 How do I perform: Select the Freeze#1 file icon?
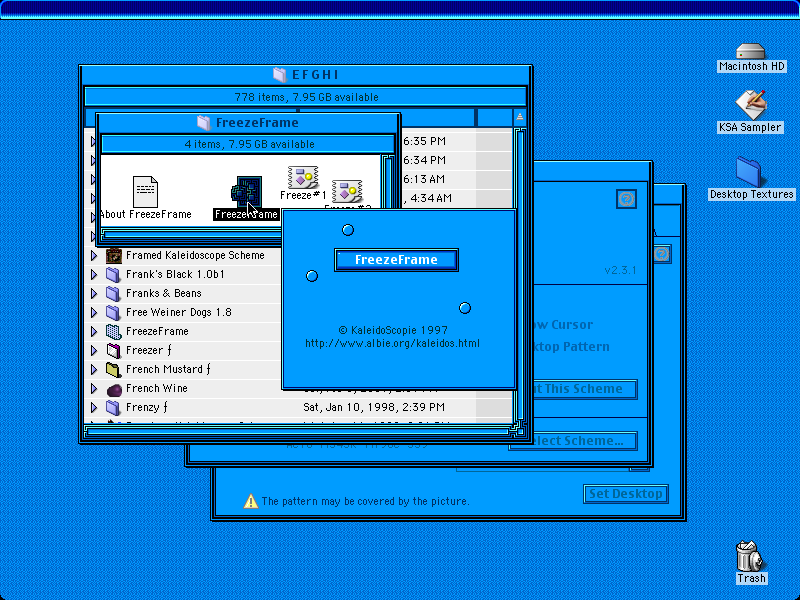pos(303,177)
